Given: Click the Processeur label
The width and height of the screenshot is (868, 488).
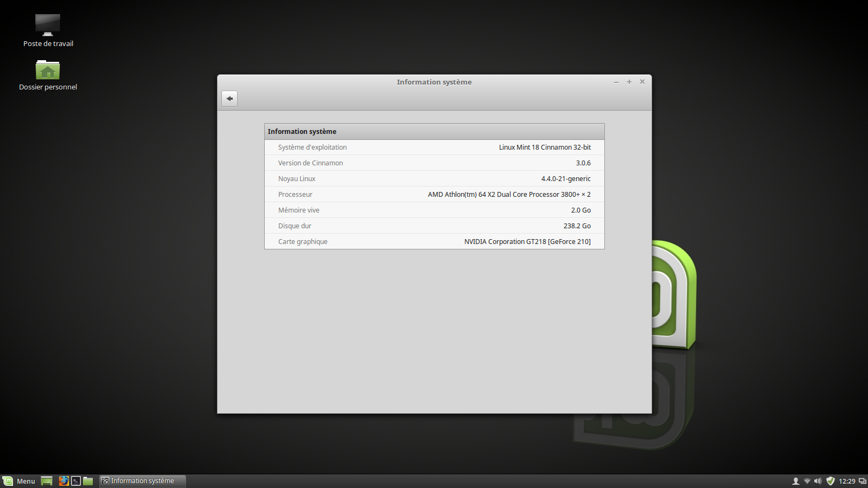Looking at the screenshot, I should tap(295, 195).
